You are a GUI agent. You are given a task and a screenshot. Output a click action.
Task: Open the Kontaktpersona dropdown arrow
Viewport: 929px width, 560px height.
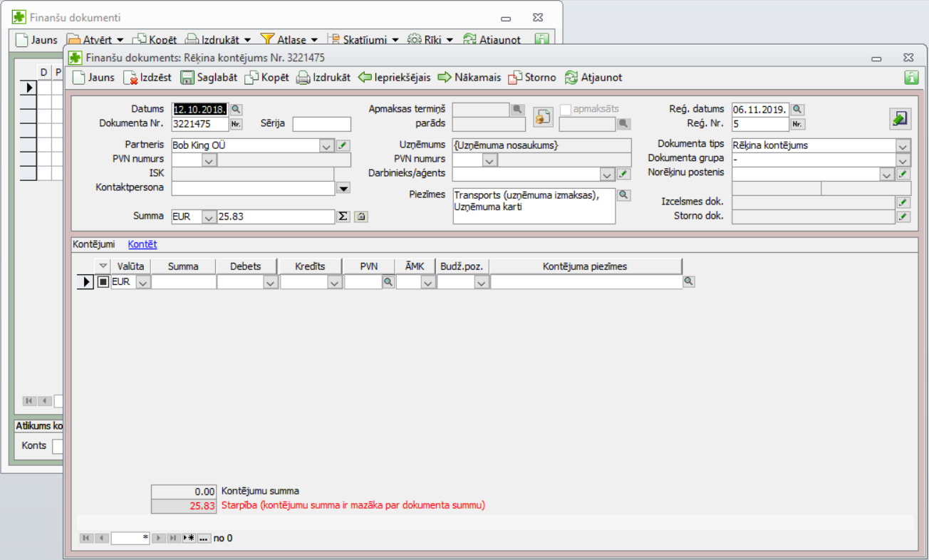click(343, 188)
